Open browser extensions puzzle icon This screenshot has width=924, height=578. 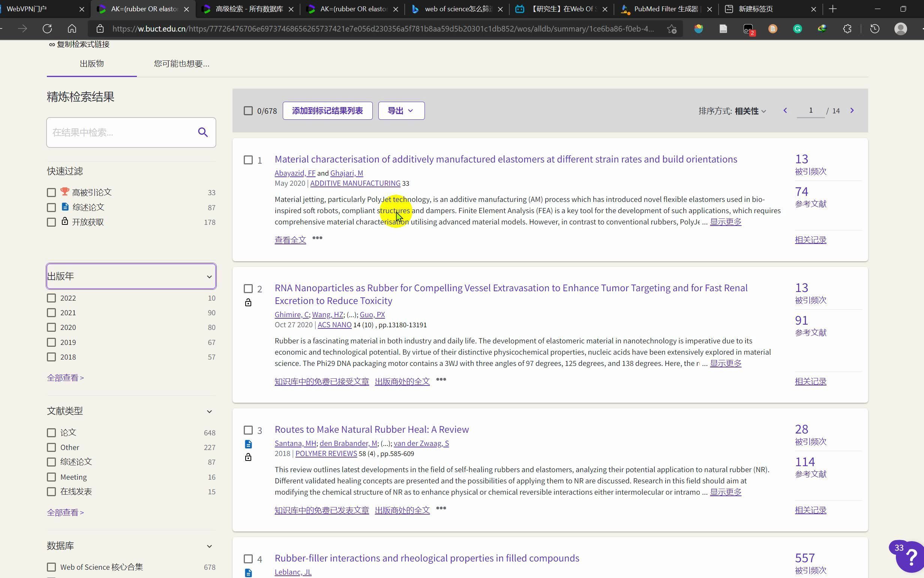click(x=847, y=29)
